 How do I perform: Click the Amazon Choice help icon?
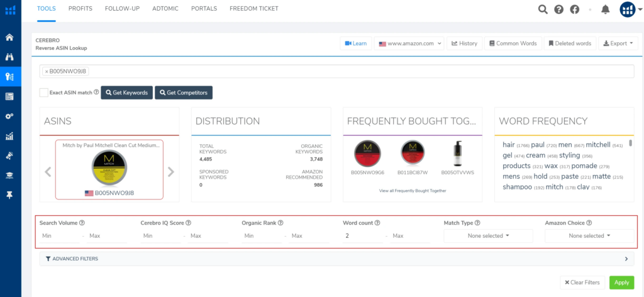click(589, 223)
